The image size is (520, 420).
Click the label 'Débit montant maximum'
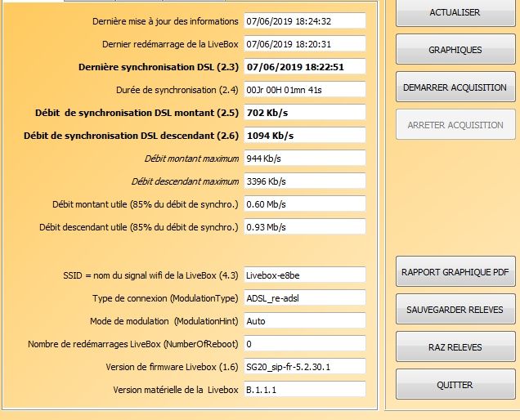coord(191,159)
